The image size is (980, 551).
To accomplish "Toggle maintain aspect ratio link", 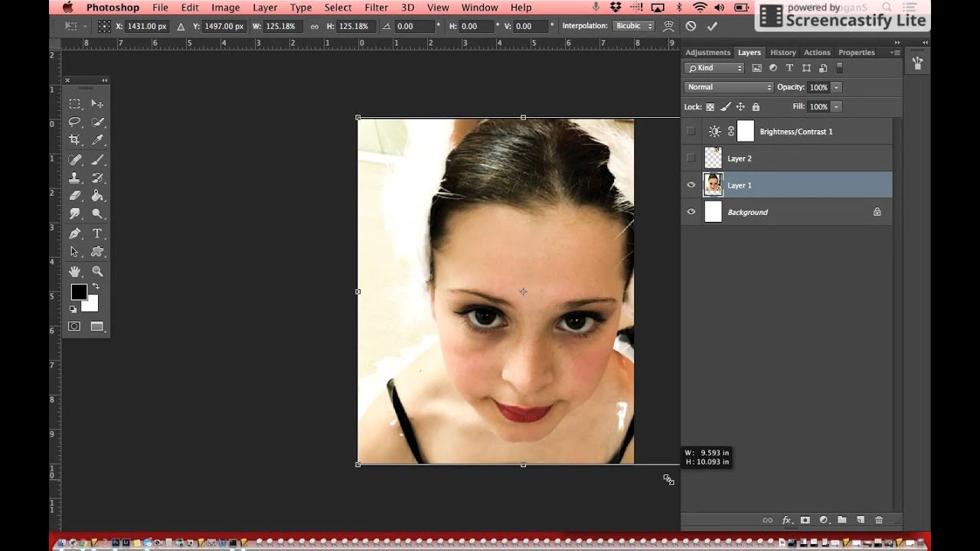I will pyautogui.click(x=314, y=26).
